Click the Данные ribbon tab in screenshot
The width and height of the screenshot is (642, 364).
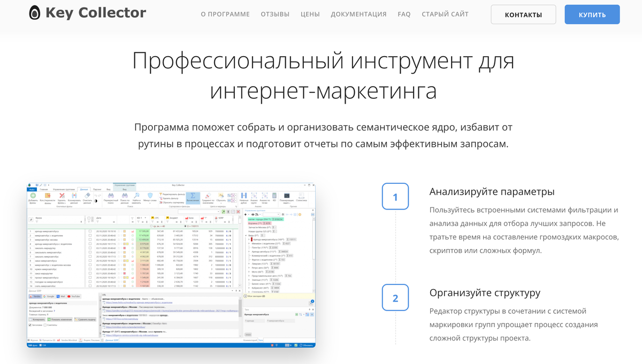[x=83, y=189]
